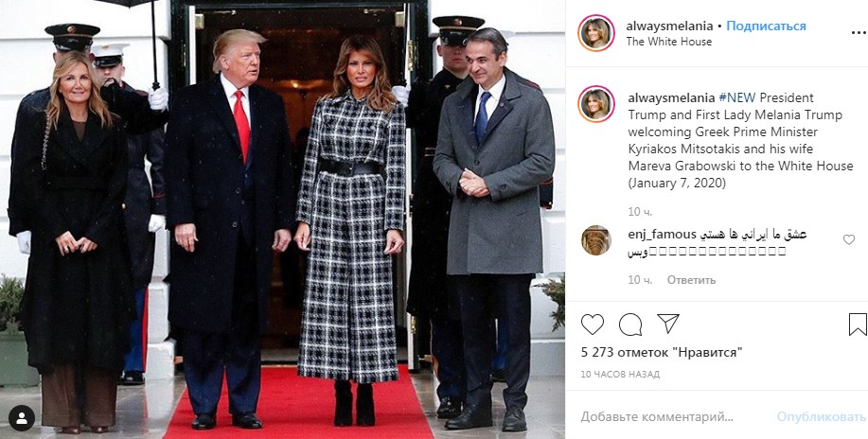Like the post with the heart icon
The width and height of the screenshot is (868, 439).
point(593,325)
